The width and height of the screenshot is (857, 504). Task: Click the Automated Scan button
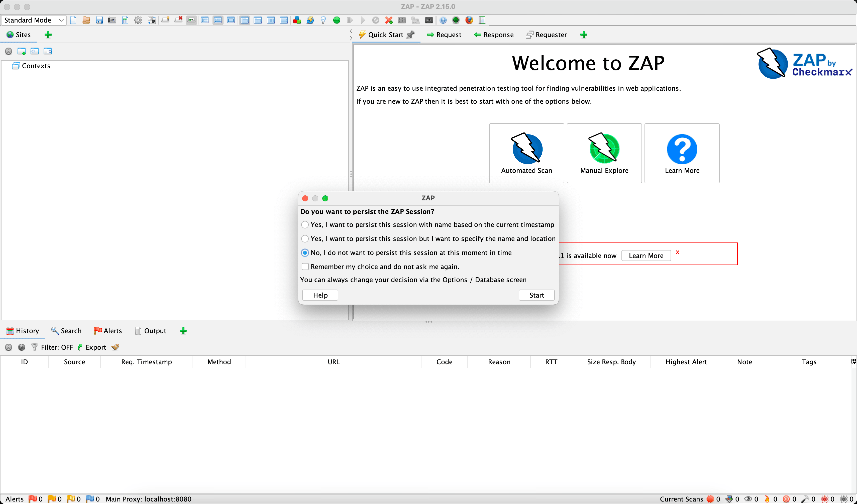(x=526, y=153)
